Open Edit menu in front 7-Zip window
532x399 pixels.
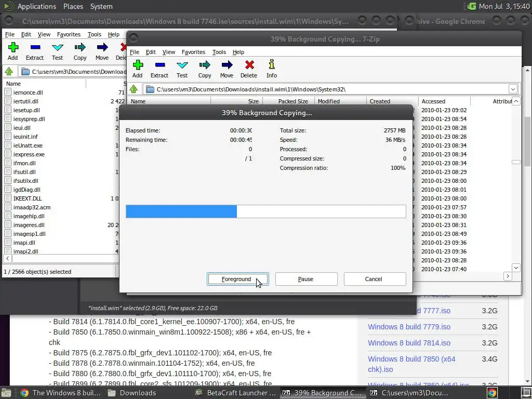click(151, 52)
